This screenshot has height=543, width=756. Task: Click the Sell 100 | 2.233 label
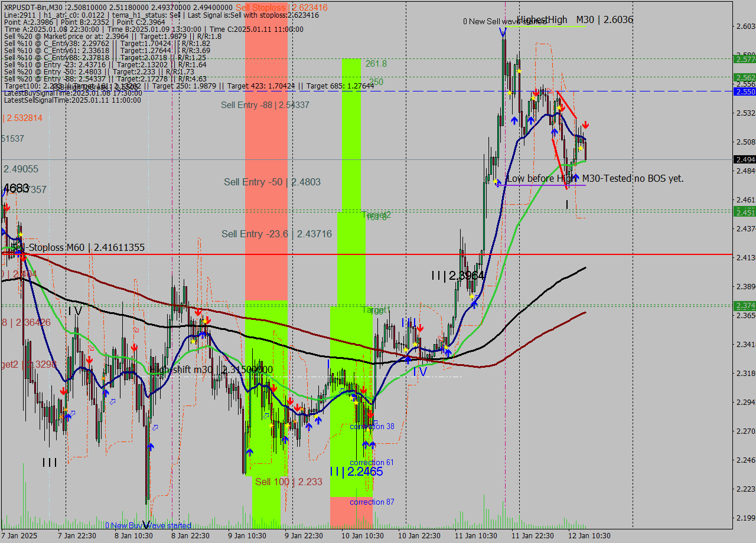click(x=289, y=482)
